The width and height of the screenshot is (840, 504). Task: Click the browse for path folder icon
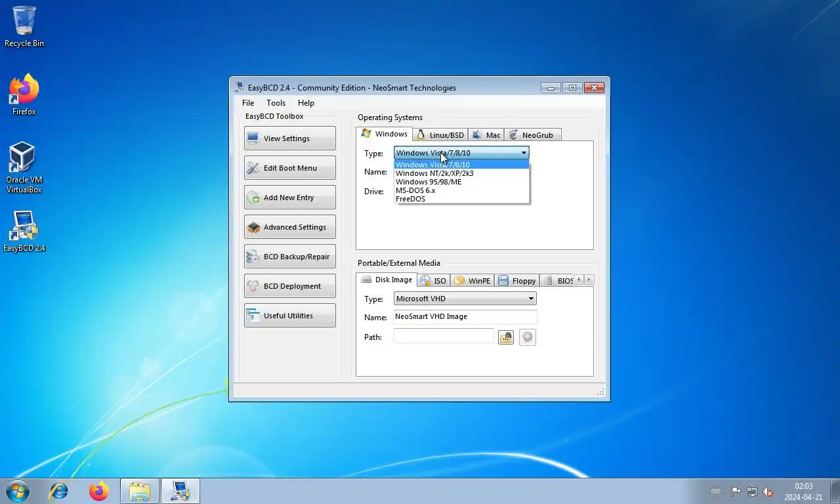[x=505, y=337]
